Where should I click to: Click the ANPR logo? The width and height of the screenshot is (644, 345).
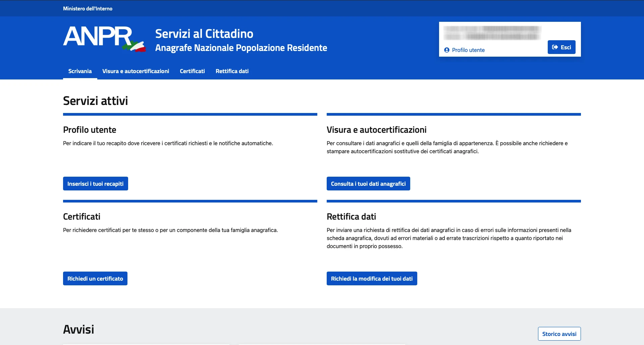104,39
